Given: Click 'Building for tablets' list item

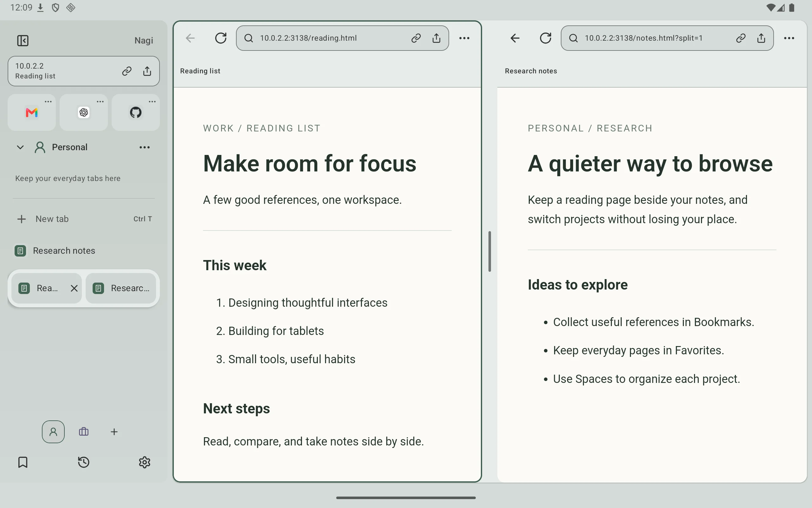Looking at the screenshot, I should click(276, 331).
